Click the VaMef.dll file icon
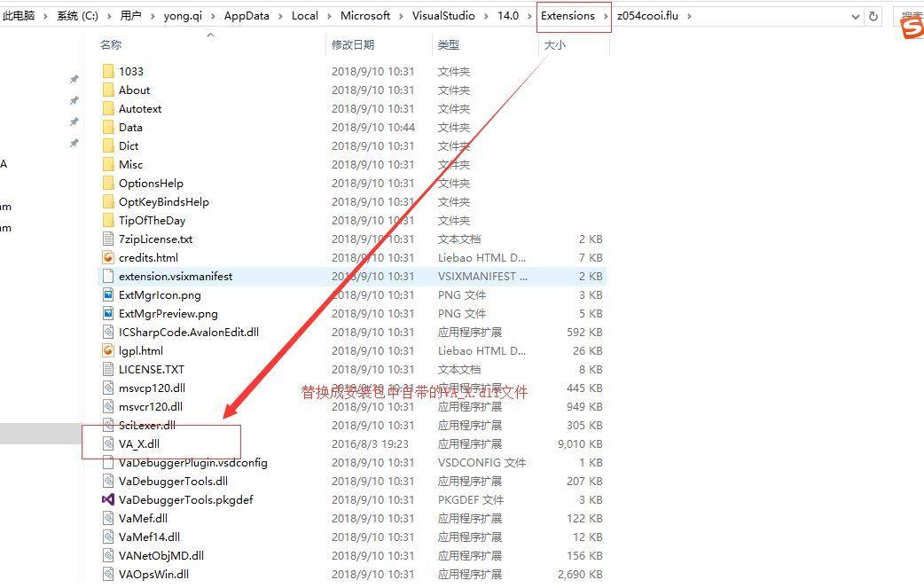 108,519
